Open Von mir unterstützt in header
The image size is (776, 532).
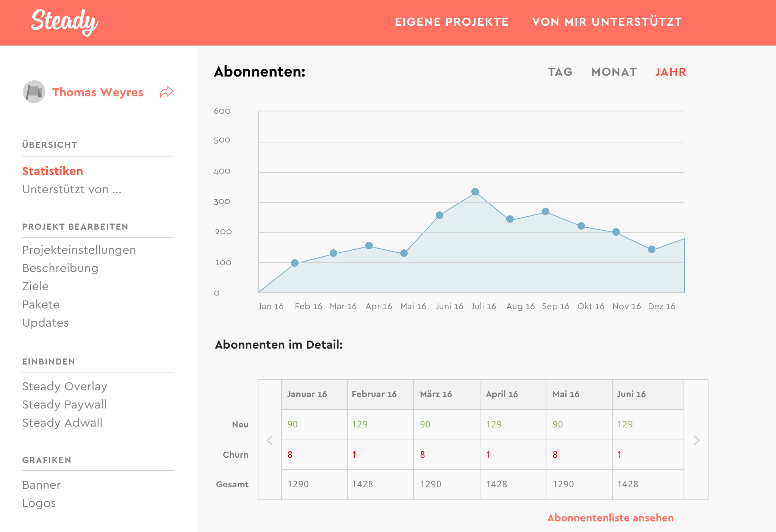[607, 22]
